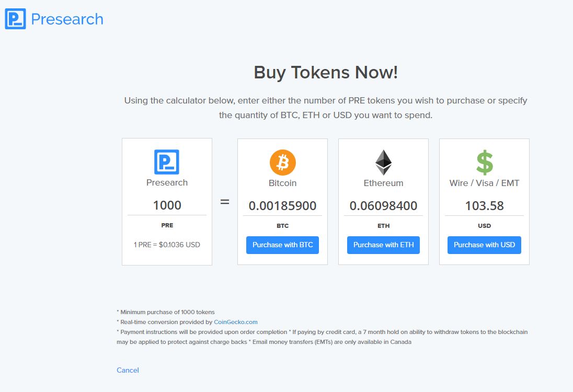Focus the USD amount field

point(484,206)
